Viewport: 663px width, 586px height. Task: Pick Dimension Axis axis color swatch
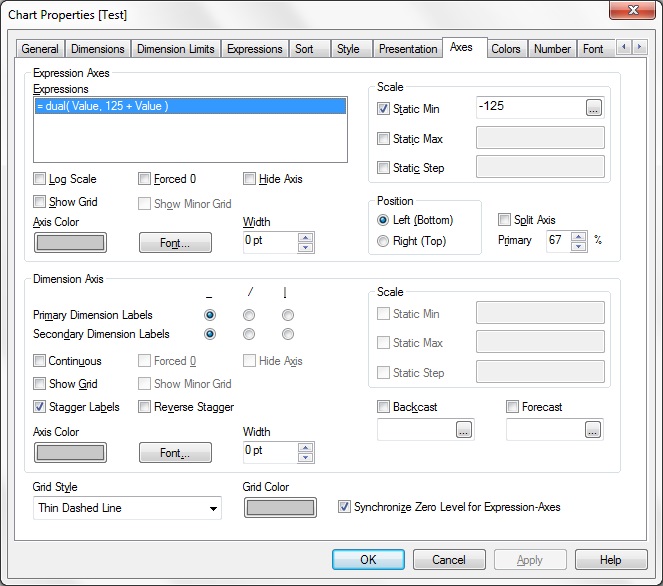pyautogui.click(x=70, y=453)
